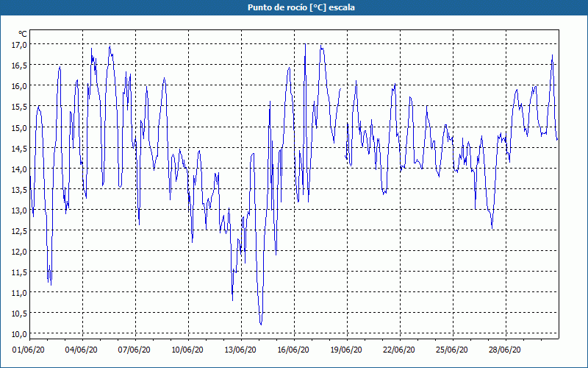Click the 15,5 y-axis label
This screenshot has height=368, width=588.
(20, 107)
